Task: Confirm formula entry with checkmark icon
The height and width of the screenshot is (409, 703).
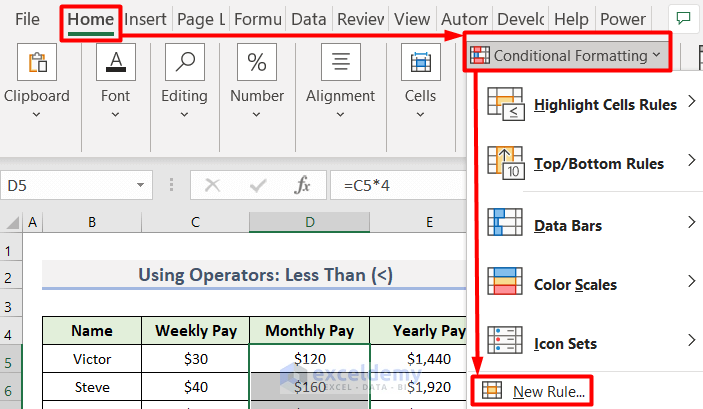Action: 258,185
